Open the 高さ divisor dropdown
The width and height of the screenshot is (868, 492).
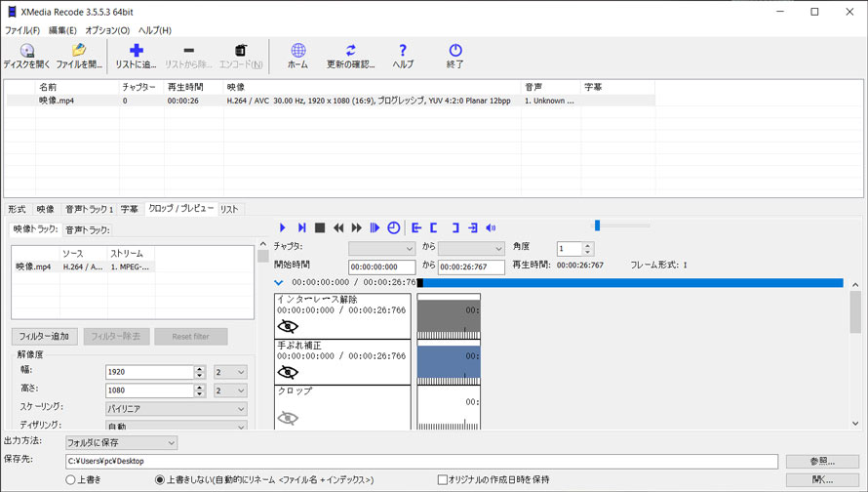[x=230, y=390]
